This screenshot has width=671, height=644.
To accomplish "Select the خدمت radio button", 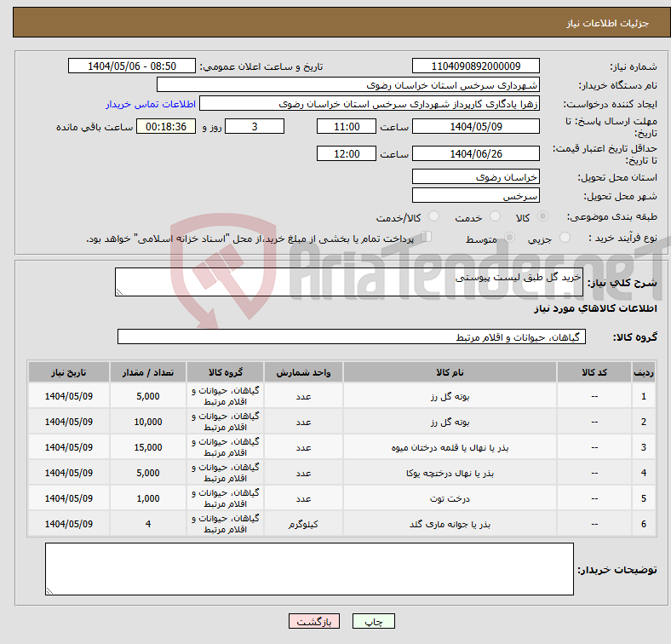I will (x=495, y=216).
